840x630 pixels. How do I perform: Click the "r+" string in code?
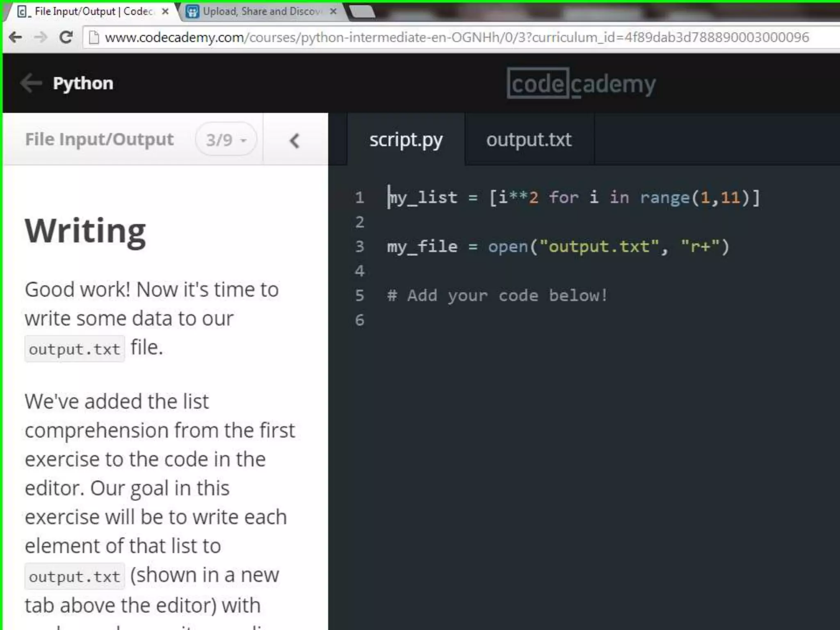(700, 247)
